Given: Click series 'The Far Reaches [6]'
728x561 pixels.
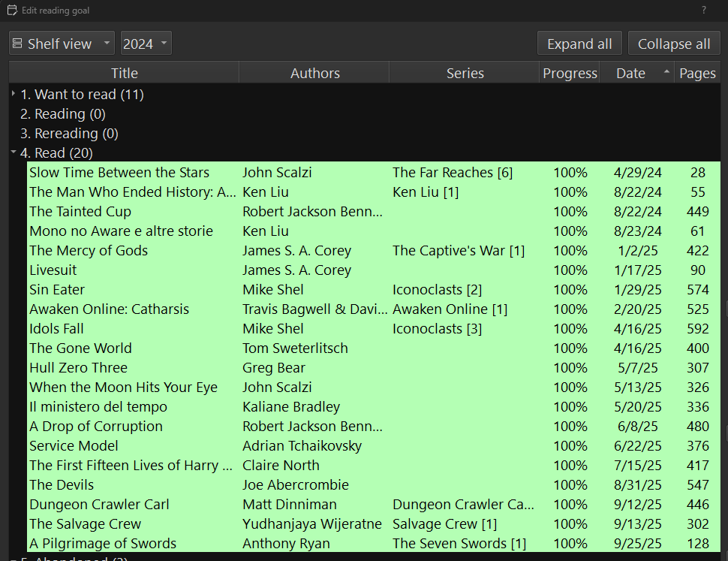Looking at the screenshot, I should [453, 172].
